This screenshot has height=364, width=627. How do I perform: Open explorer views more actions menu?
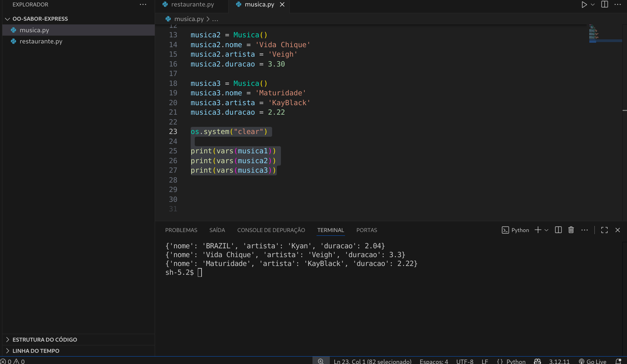143,5
